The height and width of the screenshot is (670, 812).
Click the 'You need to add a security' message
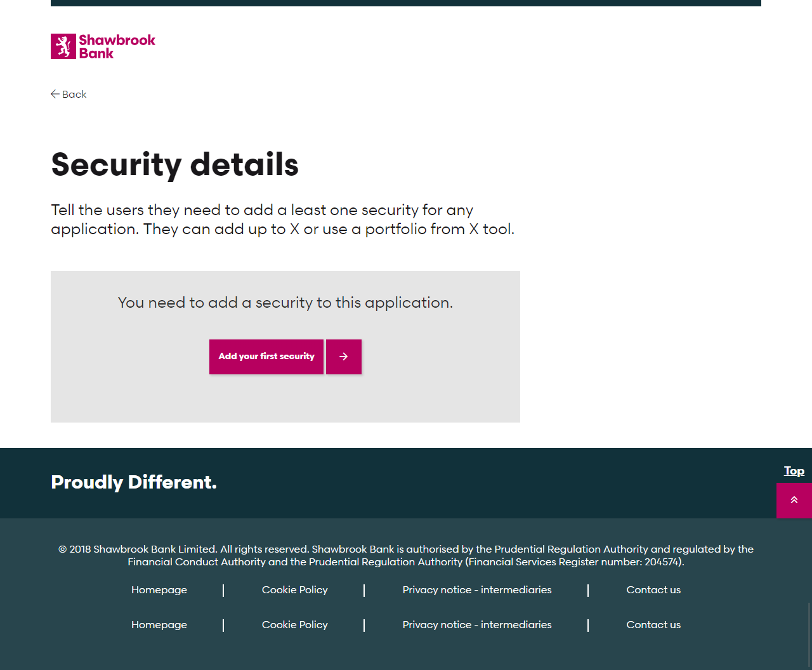(x=285, y=303)
